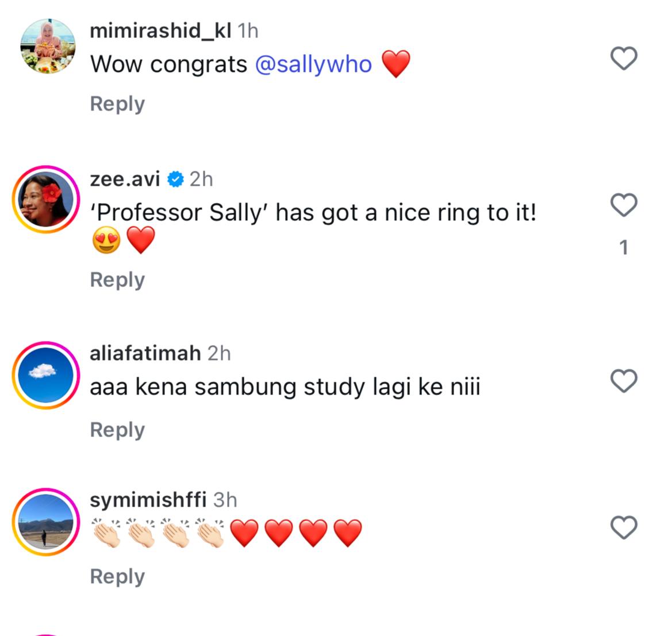Screen dimensions: 672x636
Task: View like count on zee.avi's comment
Action: [624, 248]
